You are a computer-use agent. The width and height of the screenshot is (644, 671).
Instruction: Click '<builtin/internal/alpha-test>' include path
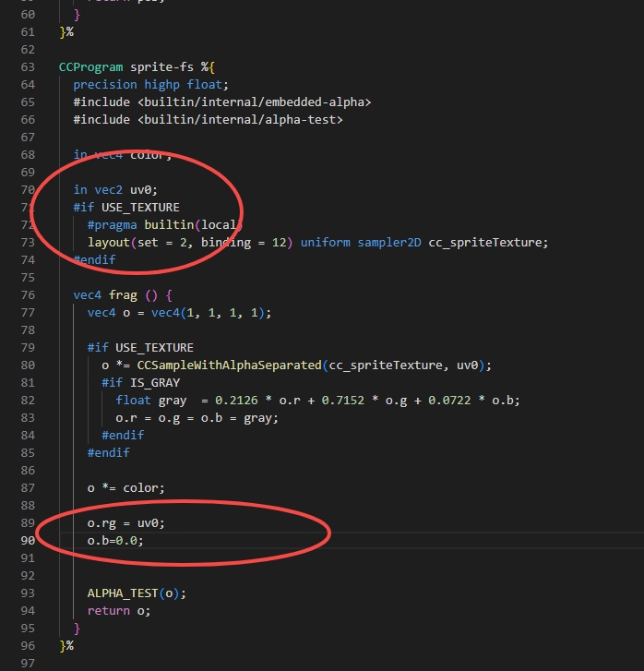tap(240, 120)
